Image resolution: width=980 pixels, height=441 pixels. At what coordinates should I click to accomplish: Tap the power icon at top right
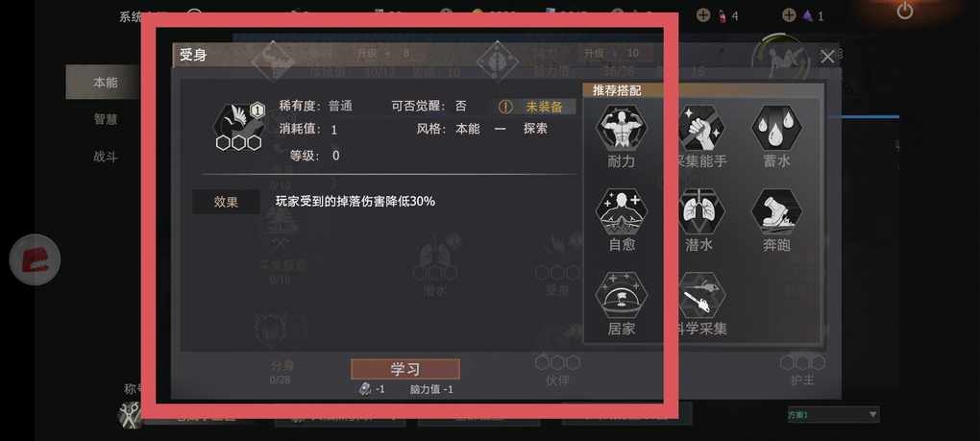pyautogui.click(x=905, y=11)
